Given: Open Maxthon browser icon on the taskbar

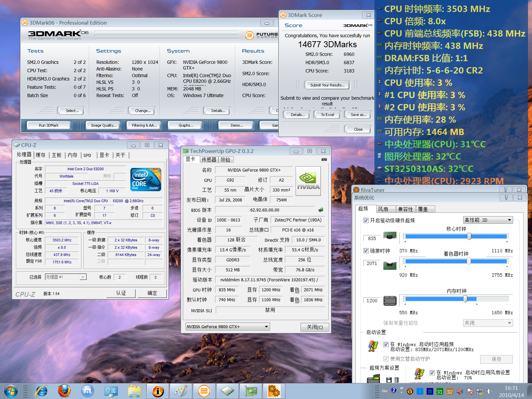Looking at the screenshot, I should click(87, 391).
